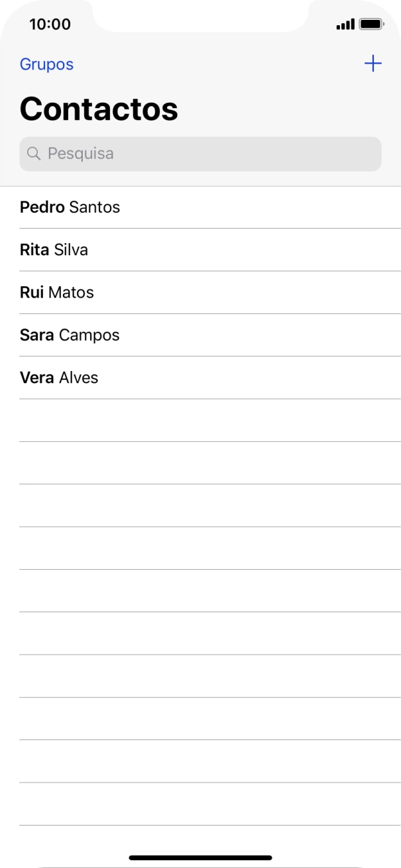Viewport: 401px width, 868px height.
Task: Tap the cellular signal bars icon
Action: [x=344, y=24]
